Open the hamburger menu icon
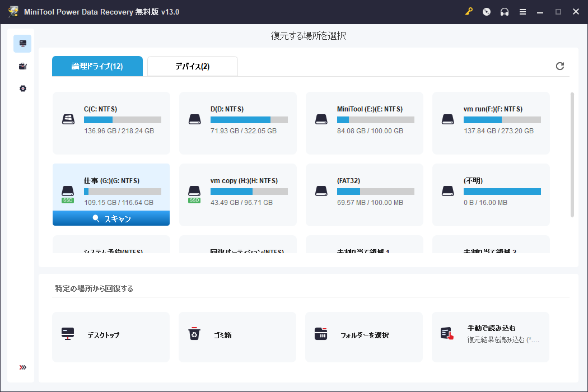This screenshot has height=392, width=588. click(522, 12)
